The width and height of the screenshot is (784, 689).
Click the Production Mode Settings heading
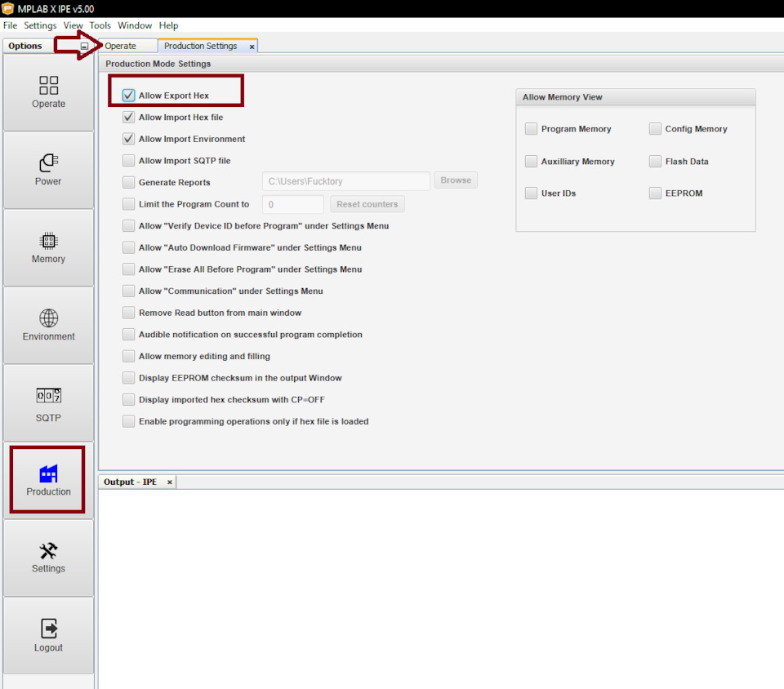(x=158, y=64)
